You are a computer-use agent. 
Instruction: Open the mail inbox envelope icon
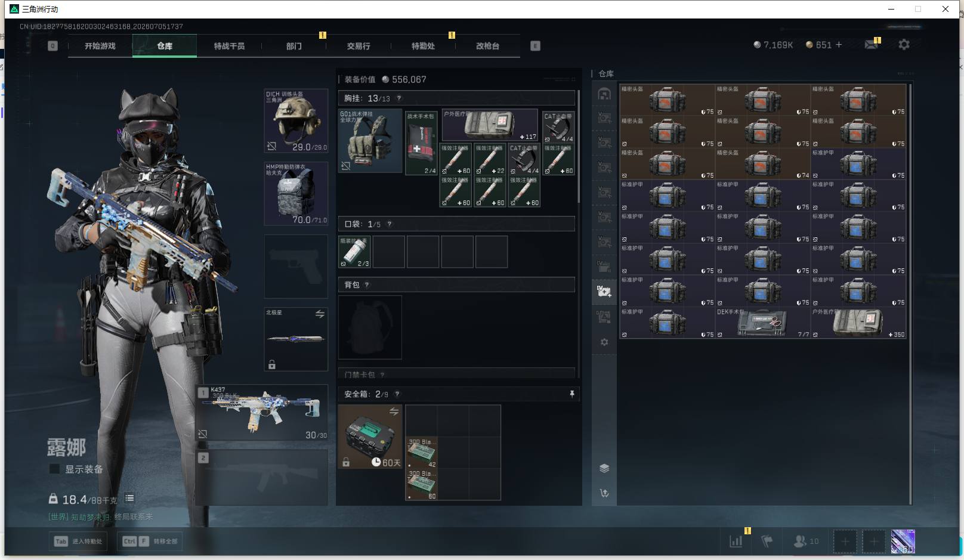(871, 45)
